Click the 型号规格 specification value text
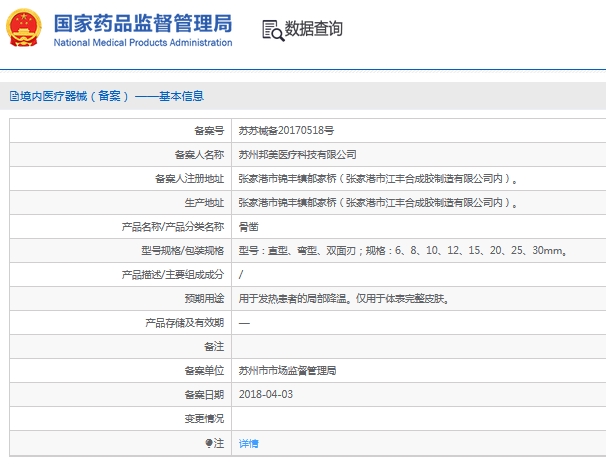The width and height of the screenshot is (606, 465). 403,250
